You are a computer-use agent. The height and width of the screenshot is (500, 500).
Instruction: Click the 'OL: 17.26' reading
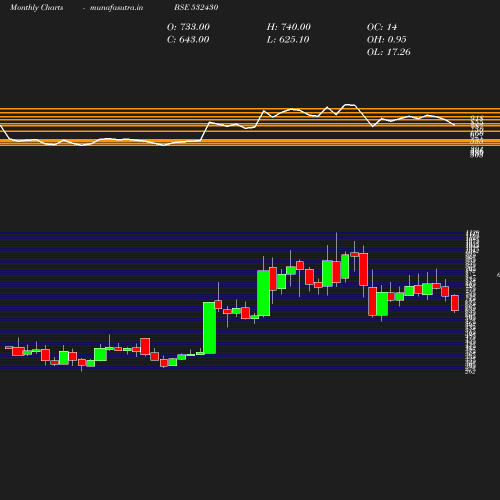point(389,52)
